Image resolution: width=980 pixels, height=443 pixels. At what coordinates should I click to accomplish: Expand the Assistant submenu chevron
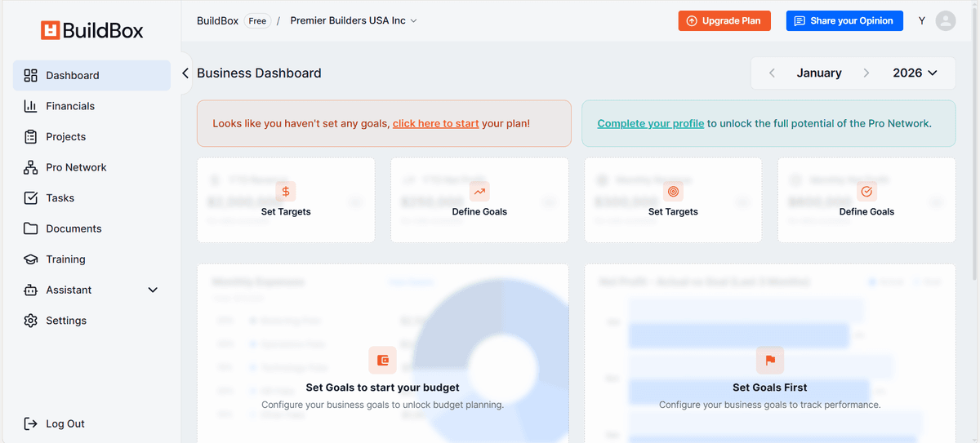[x=153, y=290]
